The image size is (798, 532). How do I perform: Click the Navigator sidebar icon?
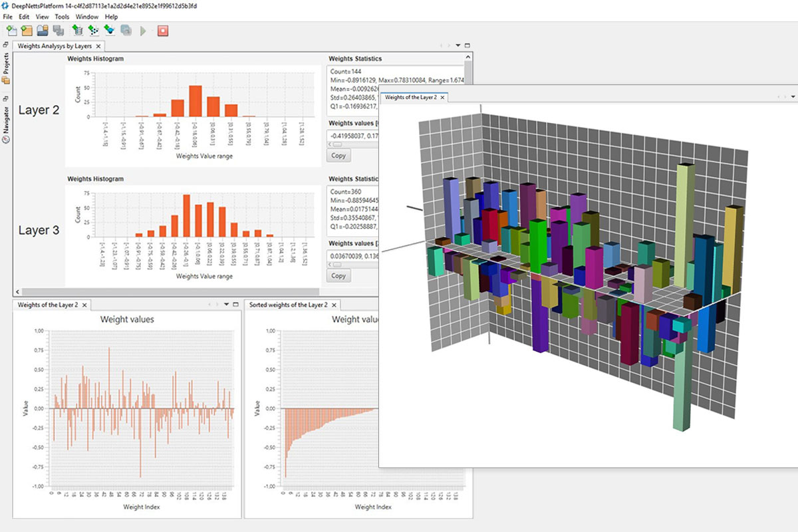(6, 140)
